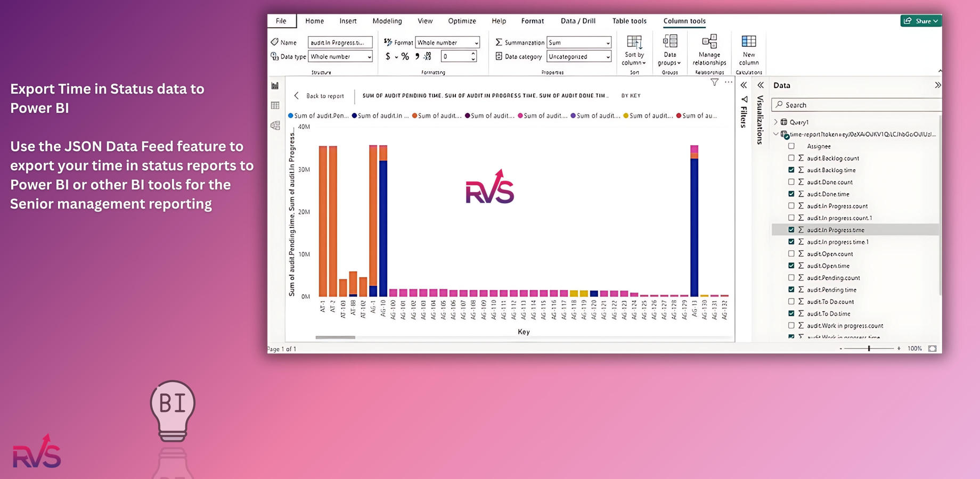Viewport: 980px width, 479px height.
Task: Apply percentage format with the % icon
Action: pyautogui.click(x=405, y=56)
